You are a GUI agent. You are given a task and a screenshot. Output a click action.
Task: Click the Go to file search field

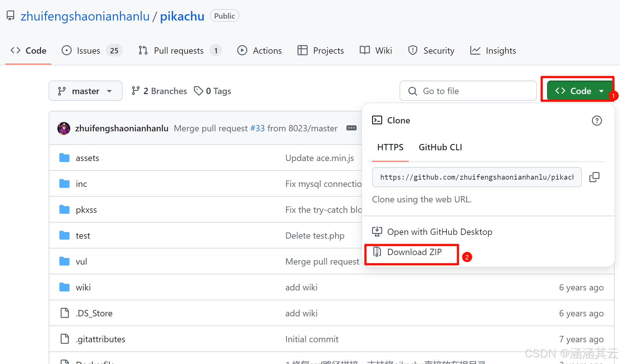click(x=468, y=91)
